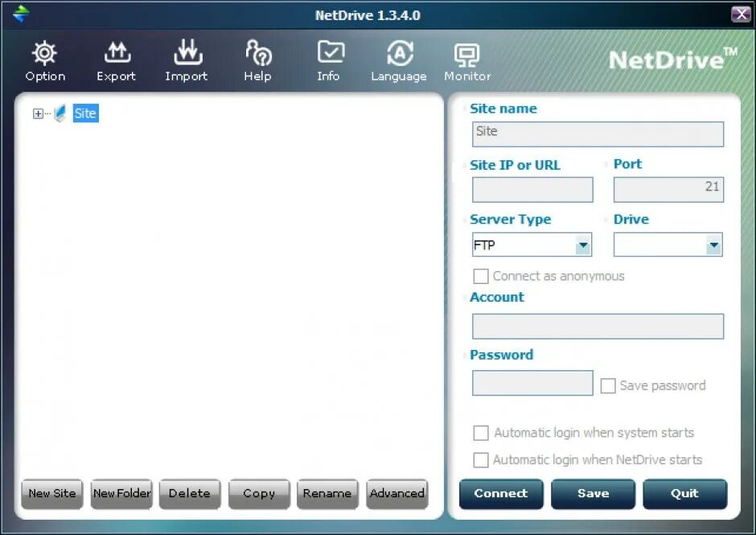Image resolution: width=756 pixels, height=535 pixels.
Task: Click the Rename button
Action: tap(328, 493)
